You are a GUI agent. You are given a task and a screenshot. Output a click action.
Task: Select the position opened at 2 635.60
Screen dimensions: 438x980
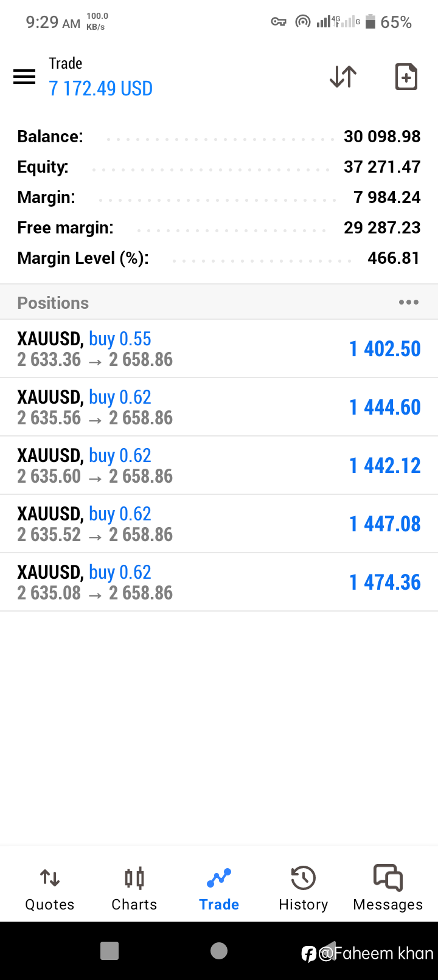tap(219, 466)
